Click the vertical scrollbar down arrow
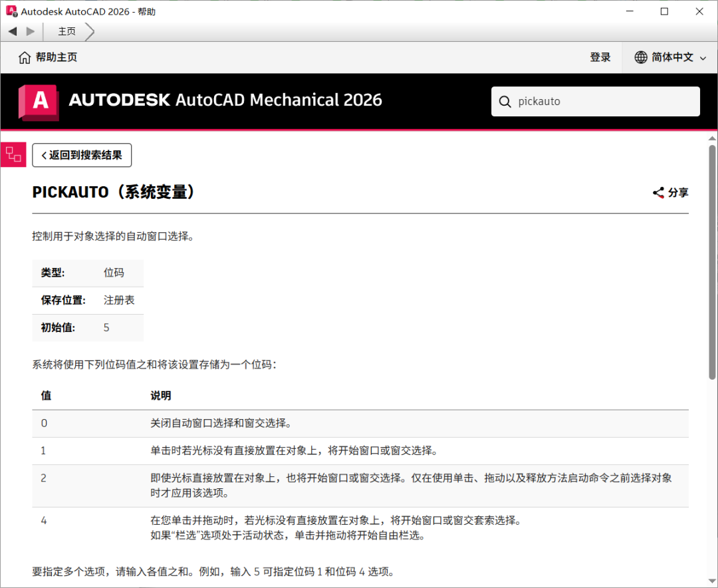The height and width of the screenshot is (588, 718). 713,582
